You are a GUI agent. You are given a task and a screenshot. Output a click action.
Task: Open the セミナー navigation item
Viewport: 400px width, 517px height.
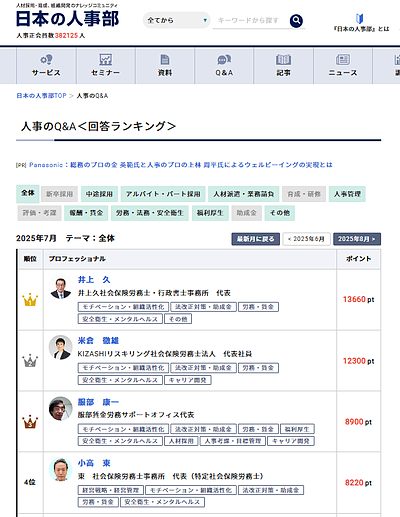click(106, 66)
